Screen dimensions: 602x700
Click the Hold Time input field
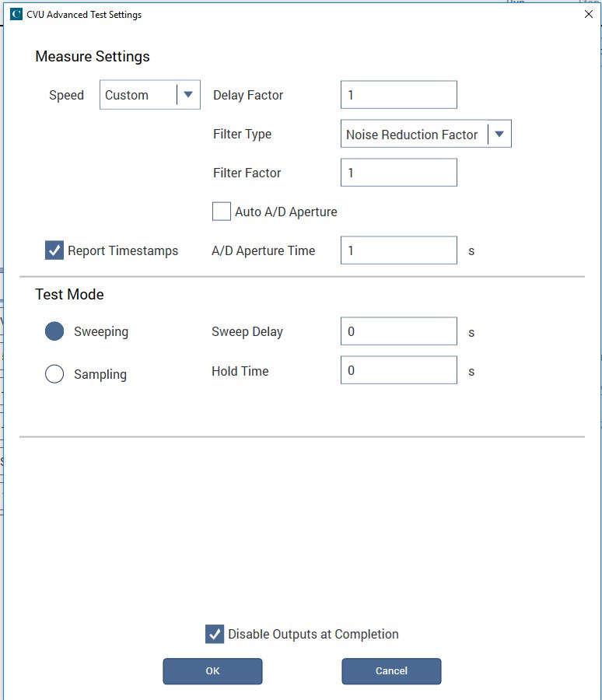click(398, 370)
